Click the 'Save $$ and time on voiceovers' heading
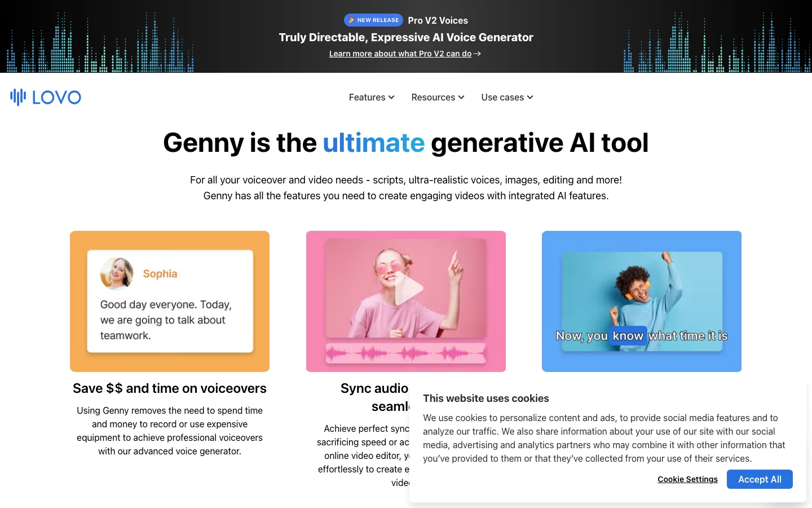Image resolution: width=812 pixels, height=508 pixels. click(x=170, y=388)
